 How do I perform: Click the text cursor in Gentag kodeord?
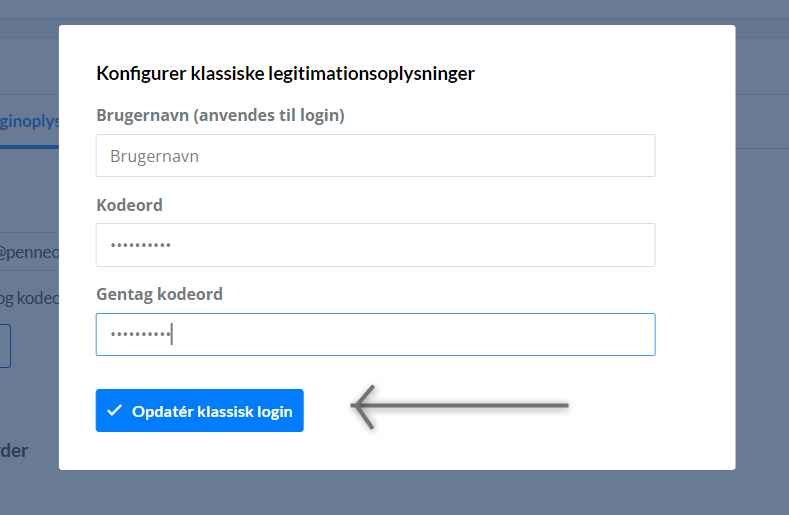pyautogui.click(x=172, y=334)
